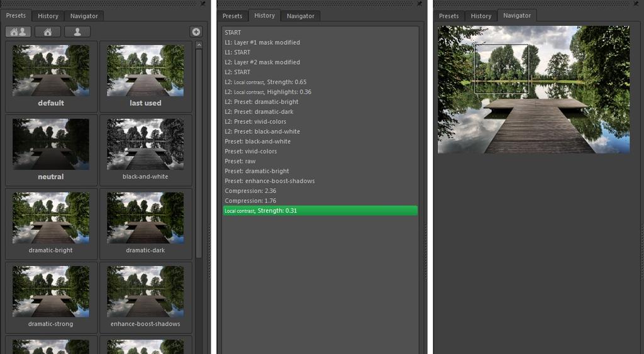
Task: Select 'Preset: black-and-white' history entry without L2
Action: (x=320, y=141)
